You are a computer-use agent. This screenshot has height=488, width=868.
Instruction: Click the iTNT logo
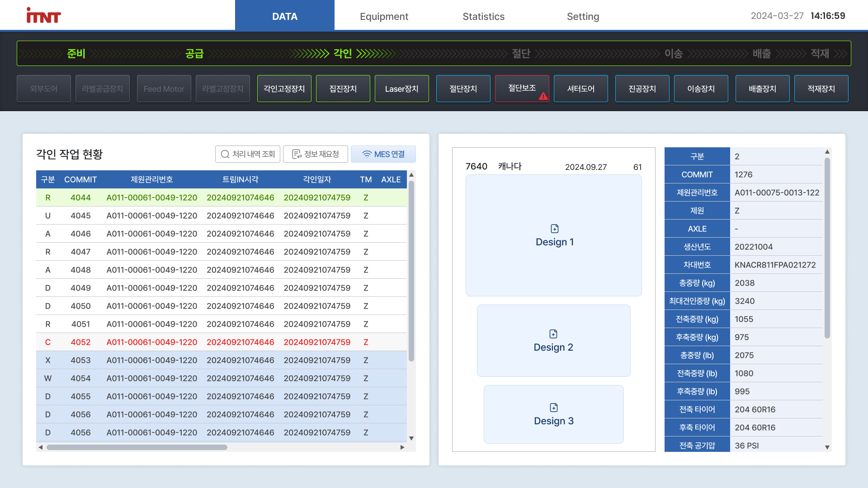43,16
